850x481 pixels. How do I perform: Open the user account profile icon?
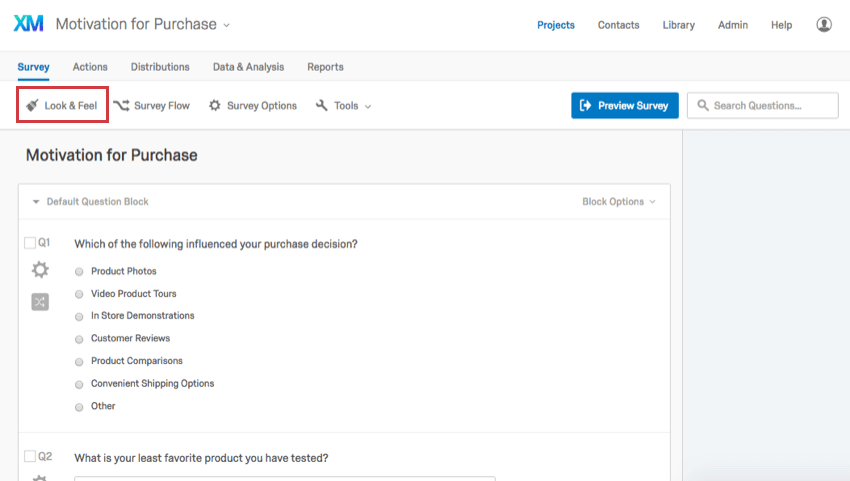tap(824, 24)
